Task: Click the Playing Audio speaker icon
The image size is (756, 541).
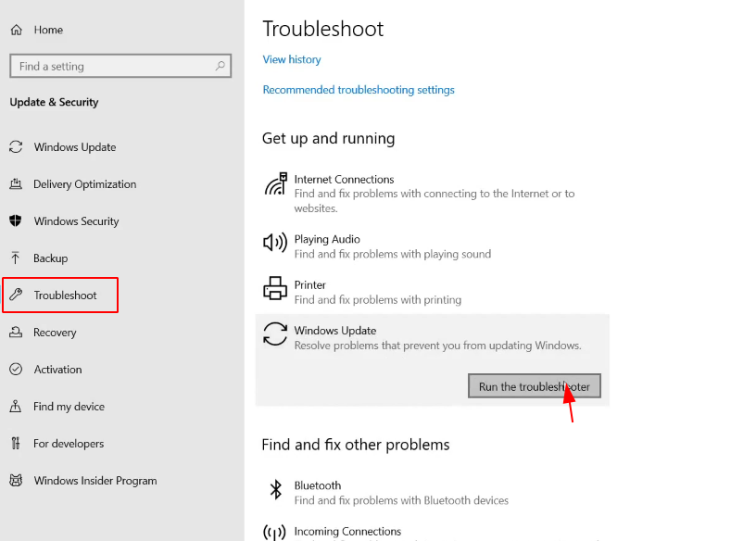Action: click(275, 242)
